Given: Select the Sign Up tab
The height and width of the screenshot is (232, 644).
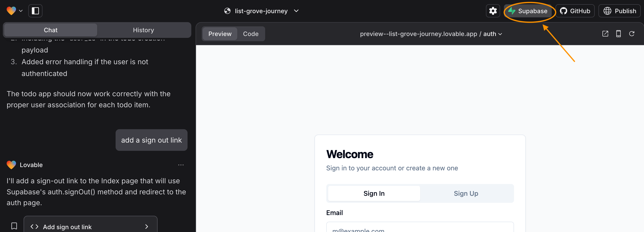Looking at the screenshot, I should [x=466, y=193].
